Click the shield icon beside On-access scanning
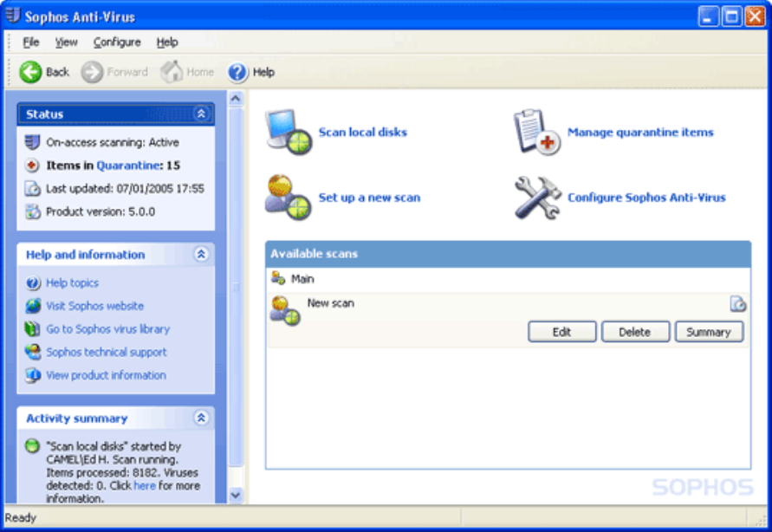 coord(33,142)
